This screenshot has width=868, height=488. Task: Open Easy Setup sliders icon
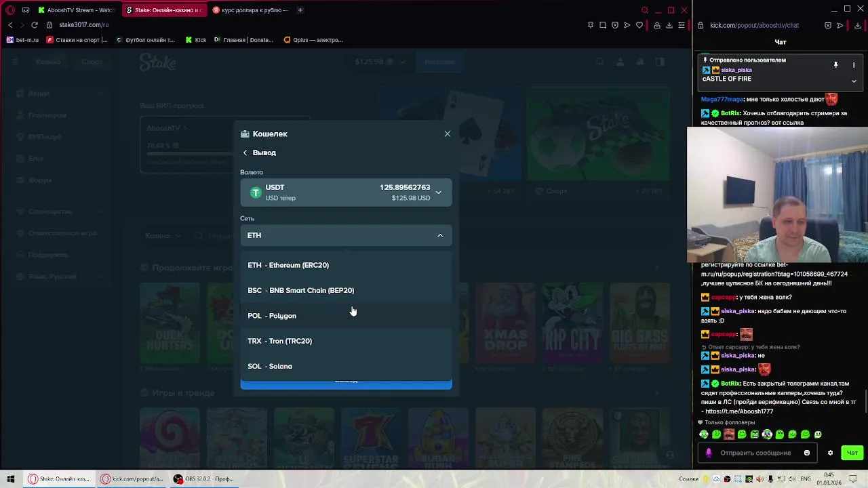(x=682, y=25)
